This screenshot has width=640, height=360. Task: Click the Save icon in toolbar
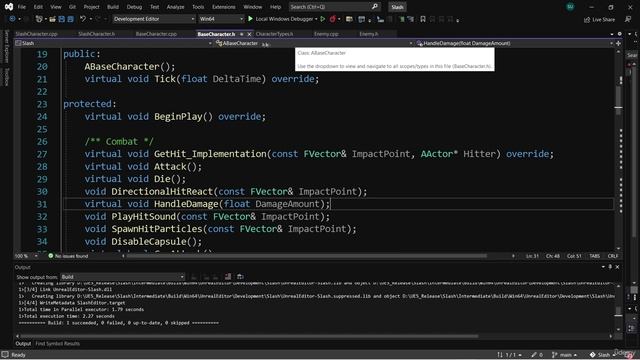click(x=62, y=19)
